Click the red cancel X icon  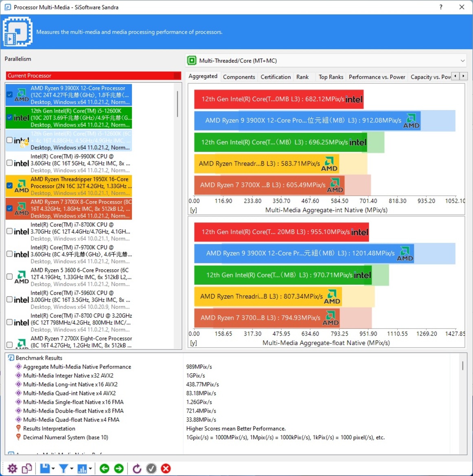[166, 468]
